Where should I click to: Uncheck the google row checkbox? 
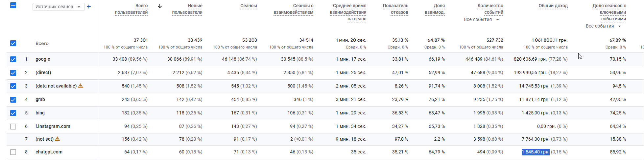click(x=13, y=59)
